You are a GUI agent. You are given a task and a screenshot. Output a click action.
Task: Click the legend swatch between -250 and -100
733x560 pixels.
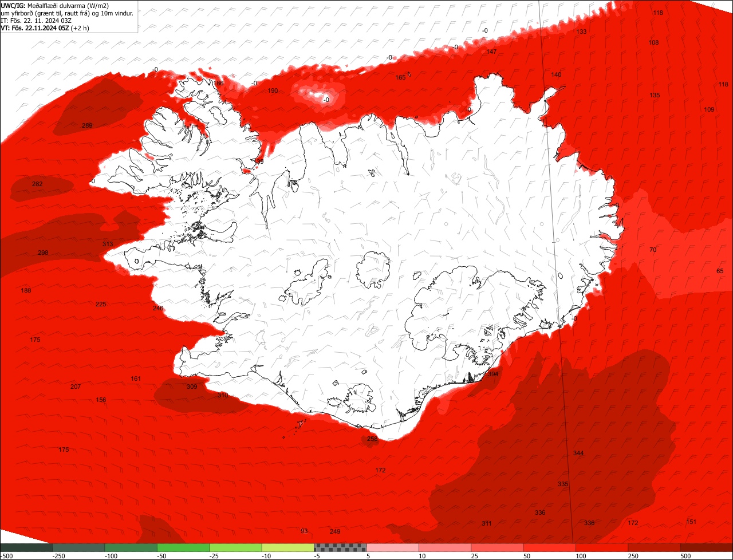[x=78, y=547]
